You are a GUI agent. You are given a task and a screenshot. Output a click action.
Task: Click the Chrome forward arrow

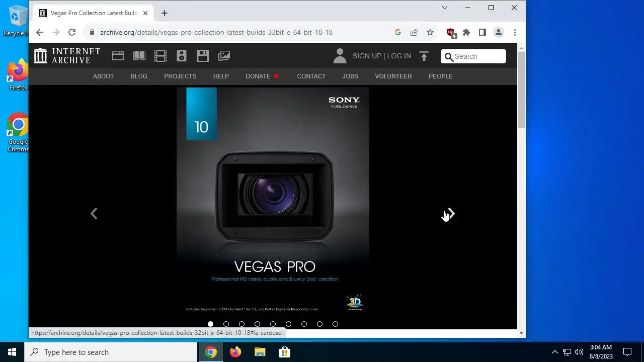(56, 32)
